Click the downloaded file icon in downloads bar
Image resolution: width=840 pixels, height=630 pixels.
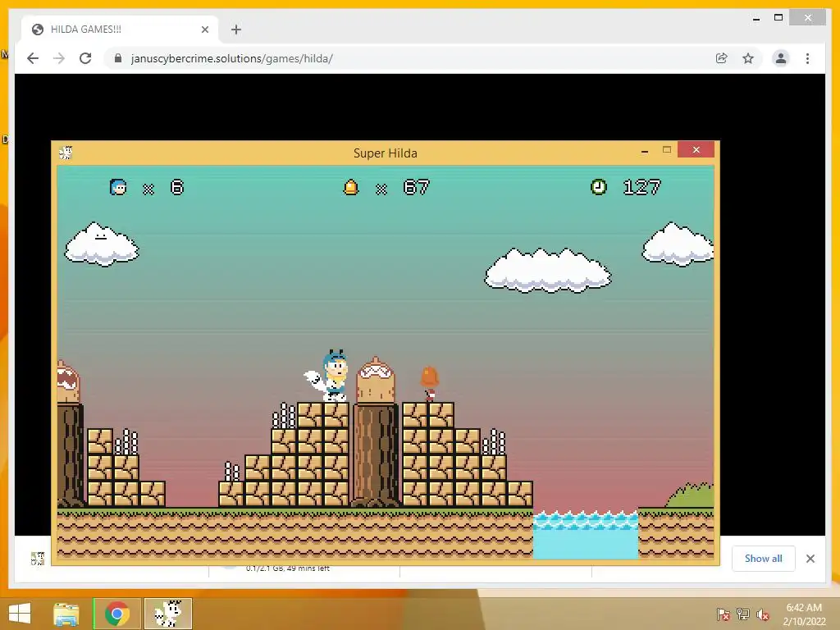38,559
